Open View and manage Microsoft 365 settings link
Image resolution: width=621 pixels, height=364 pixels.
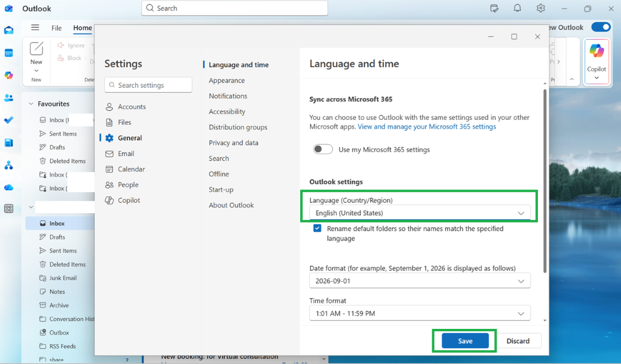coord(426,127)
